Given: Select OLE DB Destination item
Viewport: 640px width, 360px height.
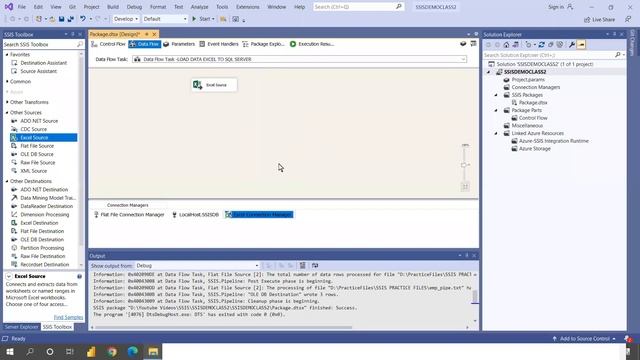Looking at the screenshot, I should coord(42,240).
